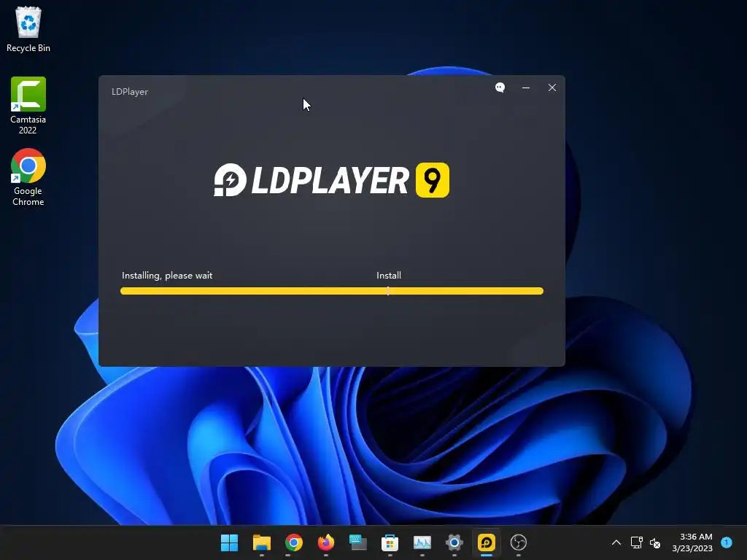This screenshot has height=560, width=747.
Task: Launch Firefox from the taskbar
Action: (x=326, y=542)
